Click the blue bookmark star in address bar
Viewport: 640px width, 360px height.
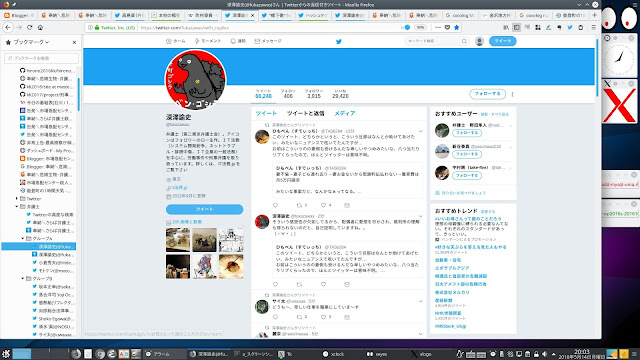tap(457, 27)
